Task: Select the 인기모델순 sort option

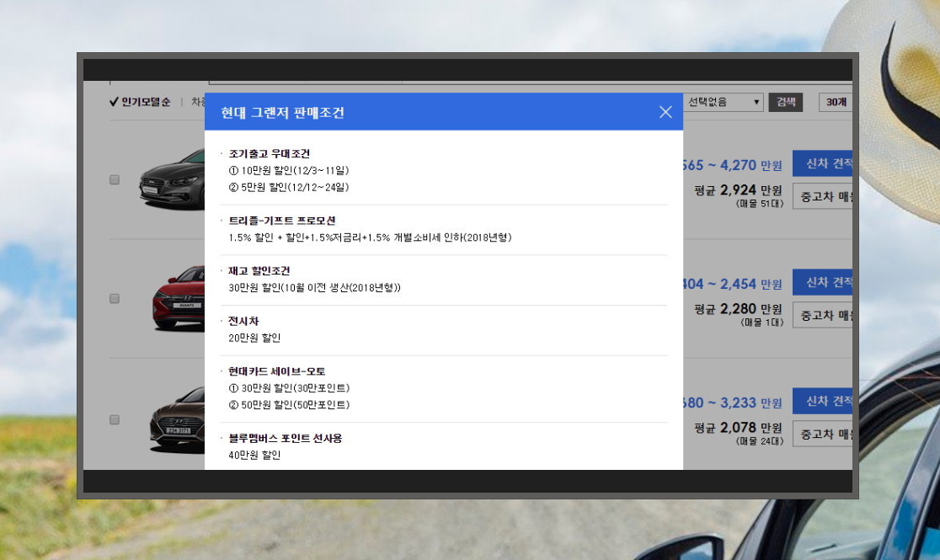Action: coord(141,102)
